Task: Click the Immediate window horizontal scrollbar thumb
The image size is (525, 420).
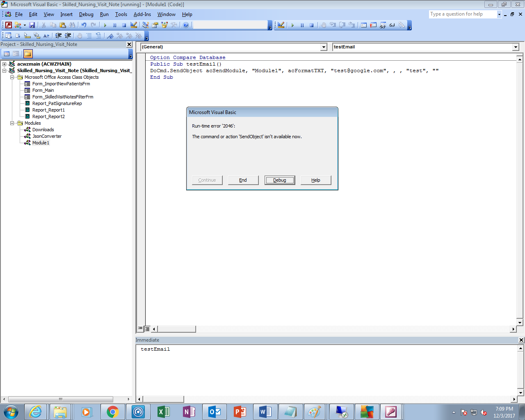Action: 163,399
